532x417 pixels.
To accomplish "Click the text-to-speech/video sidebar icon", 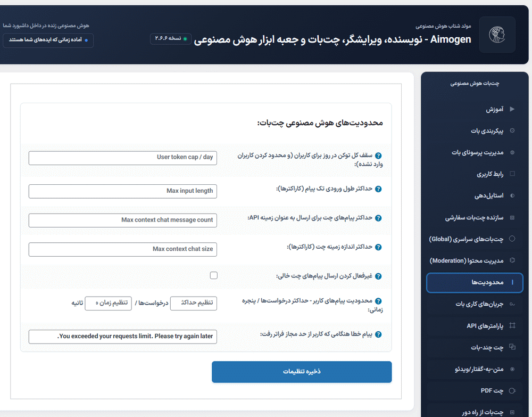I will coord(512,369).
